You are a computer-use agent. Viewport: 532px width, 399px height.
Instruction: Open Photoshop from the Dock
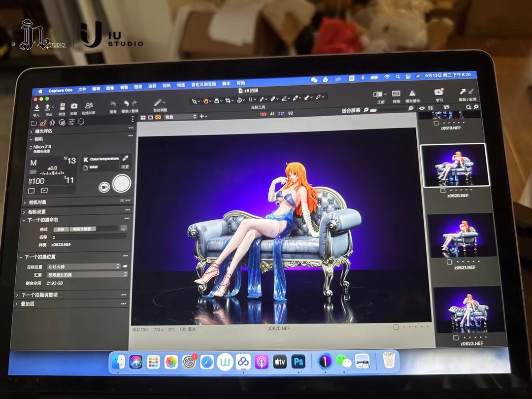pos(298,362)
